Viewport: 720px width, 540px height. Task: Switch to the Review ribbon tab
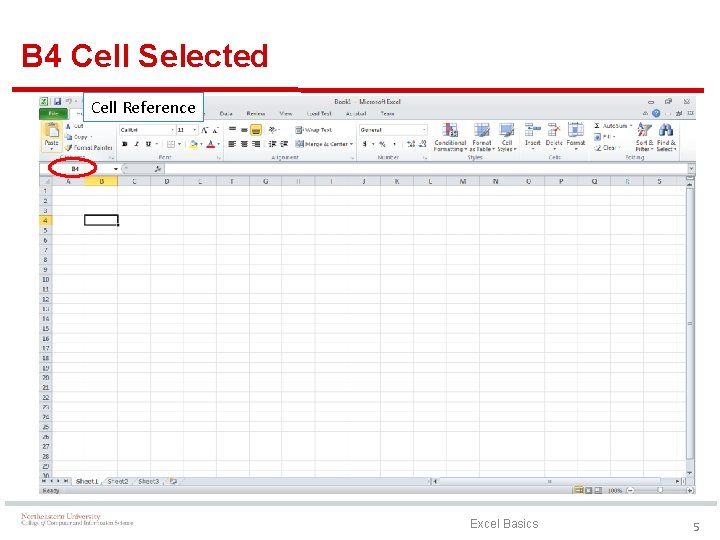tap(256, 113)
